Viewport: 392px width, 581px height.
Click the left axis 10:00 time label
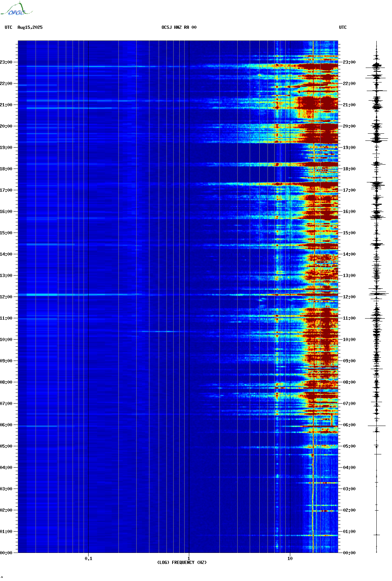pyautogui.click(x=6, y=340)
